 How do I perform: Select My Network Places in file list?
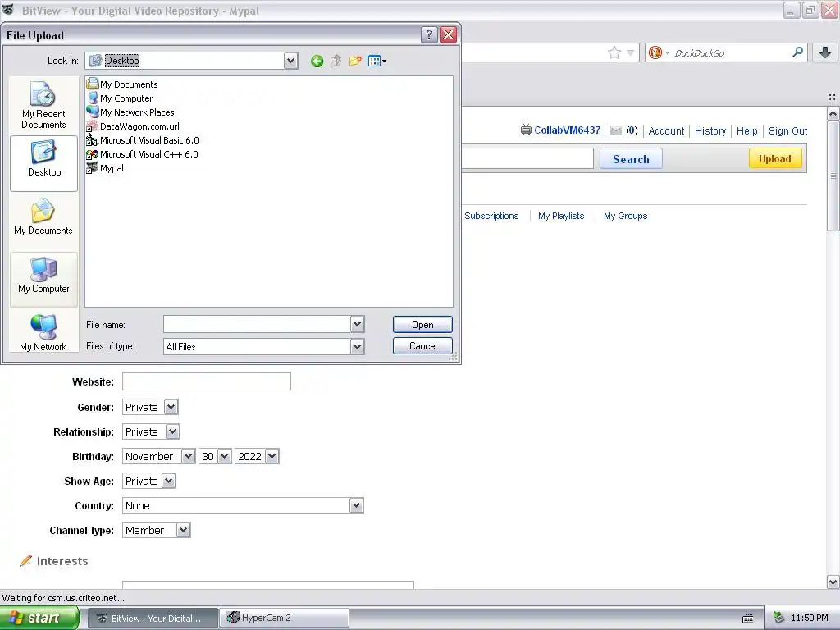pos(130,112)
